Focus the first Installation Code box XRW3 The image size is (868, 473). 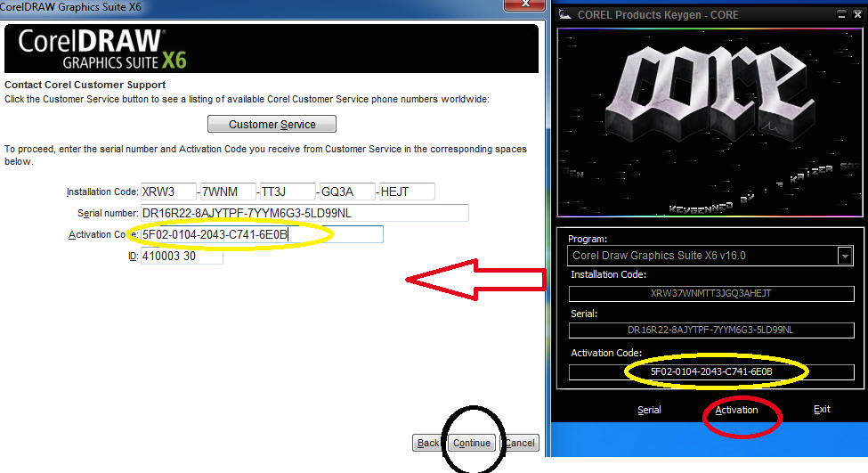pyautogui.click(x=168, y=192)
